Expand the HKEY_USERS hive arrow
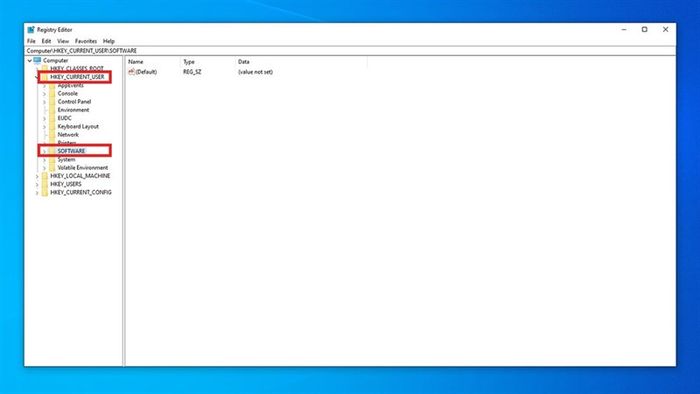 (x=37, y=184)
